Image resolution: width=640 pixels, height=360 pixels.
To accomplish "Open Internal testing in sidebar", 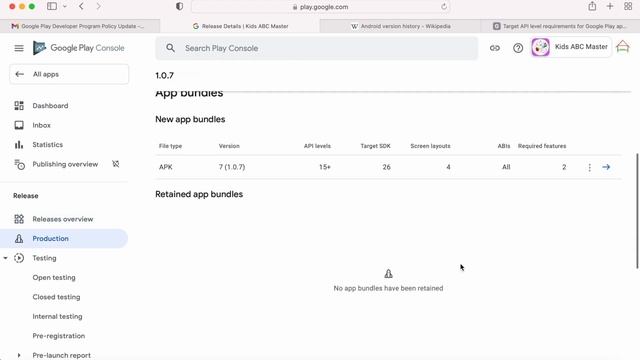I will pos(57,316).
